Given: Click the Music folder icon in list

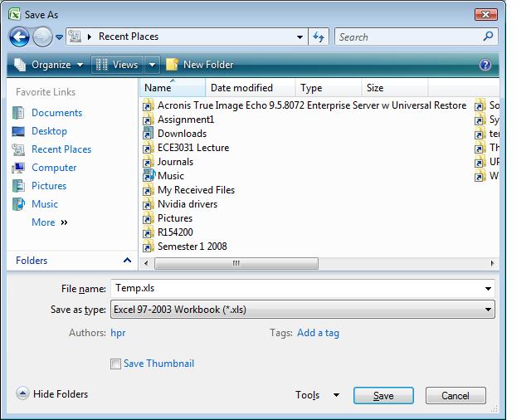Looking at the screenshot, I should coord(149,176).
